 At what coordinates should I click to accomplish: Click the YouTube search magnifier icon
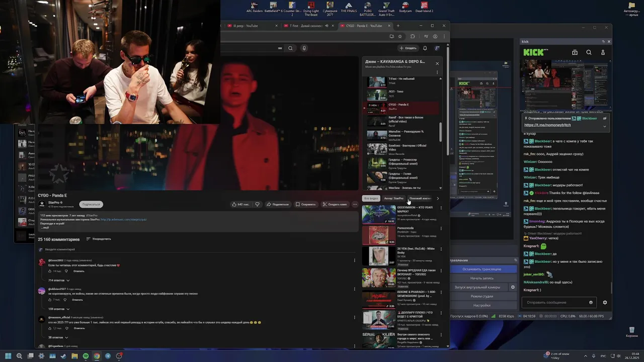click(290, 48)
